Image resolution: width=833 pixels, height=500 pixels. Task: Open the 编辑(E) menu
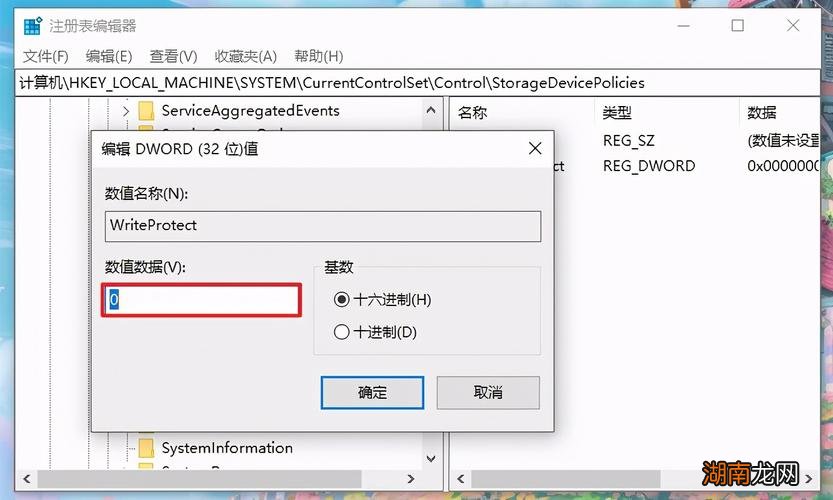pyautogui.click(x=109, y=56)
